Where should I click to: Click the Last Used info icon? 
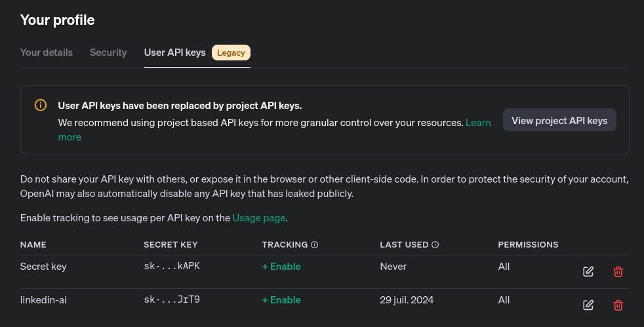coord(435,245)
